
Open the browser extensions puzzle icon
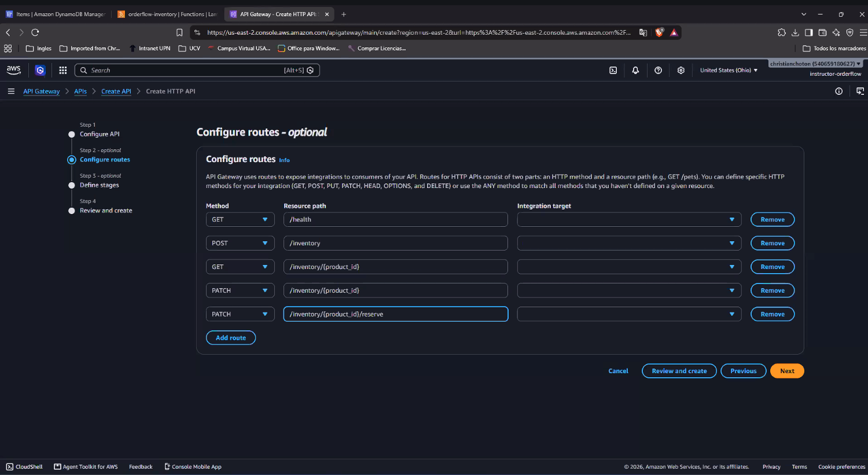coord(782,32)
